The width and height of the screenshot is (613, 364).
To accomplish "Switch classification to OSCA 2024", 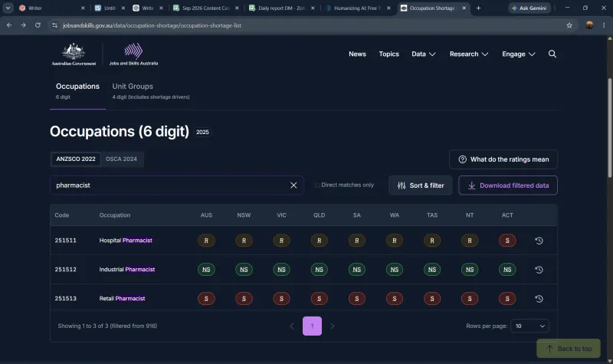I will [121, 159].
